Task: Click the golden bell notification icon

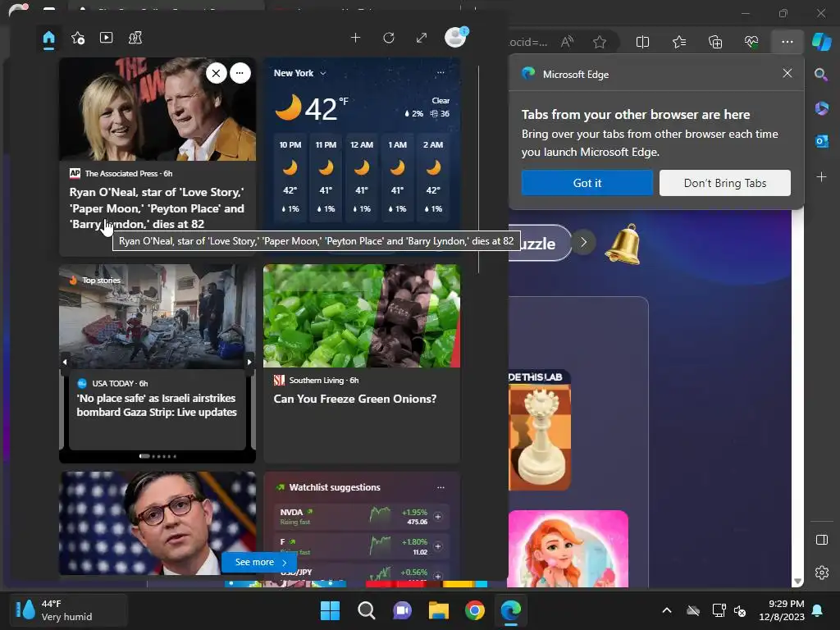Action: (623, 244)
